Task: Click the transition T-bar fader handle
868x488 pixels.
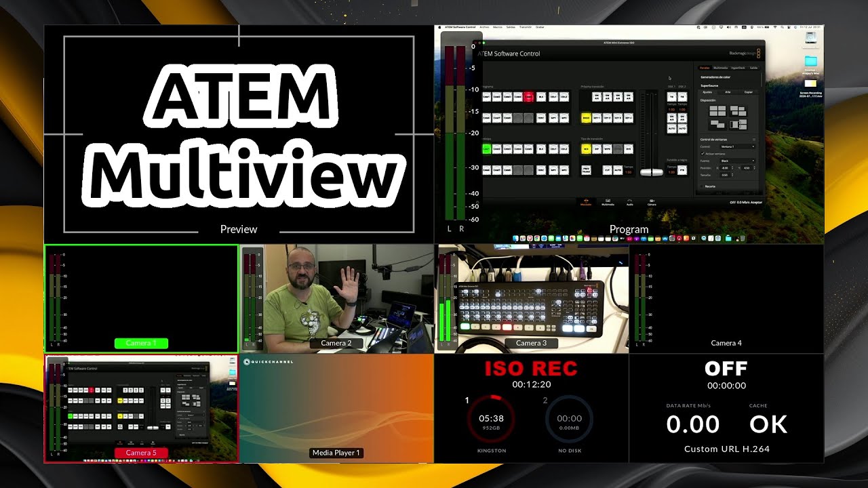Action: pyautogui.click(x=652, y=172)
